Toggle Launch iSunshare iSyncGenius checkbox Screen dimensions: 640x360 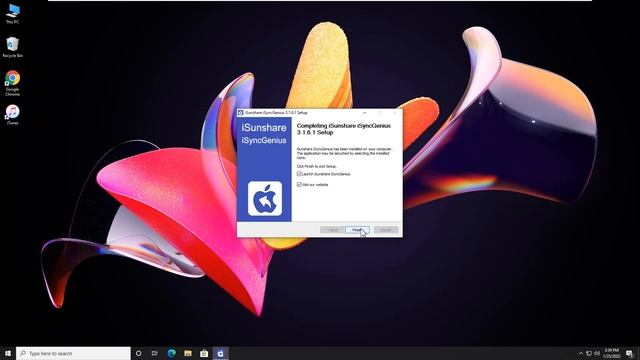click(x=299, y=174)
